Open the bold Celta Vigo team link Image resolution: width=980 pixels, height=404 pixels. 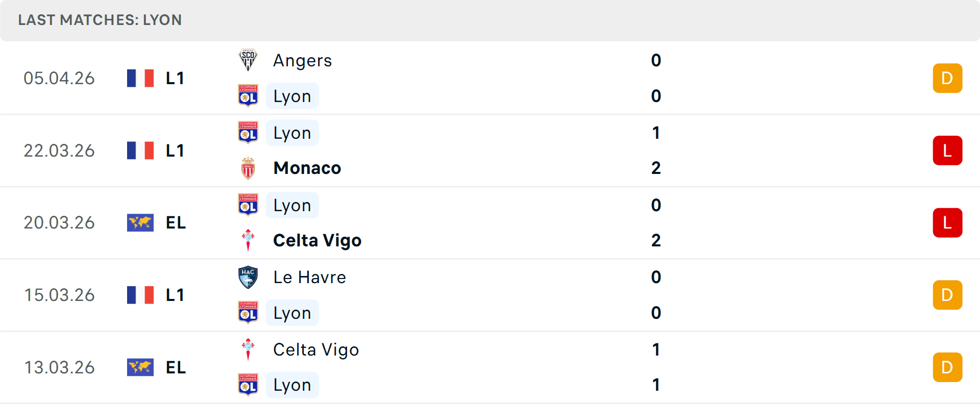317,240
